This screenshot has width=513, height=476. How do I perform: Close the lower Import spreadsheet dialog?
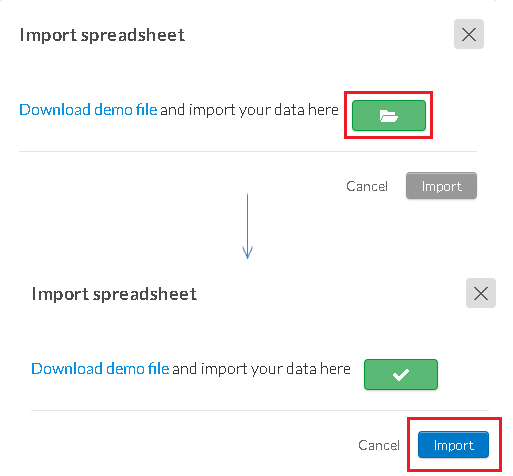[x=481, y=293]
